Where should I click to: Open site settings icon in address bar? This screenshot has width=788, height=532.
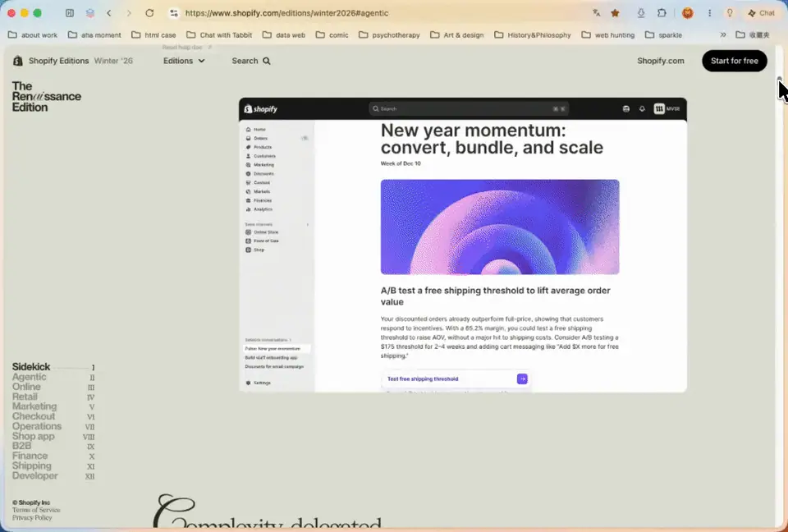click(x=174, y=13)
